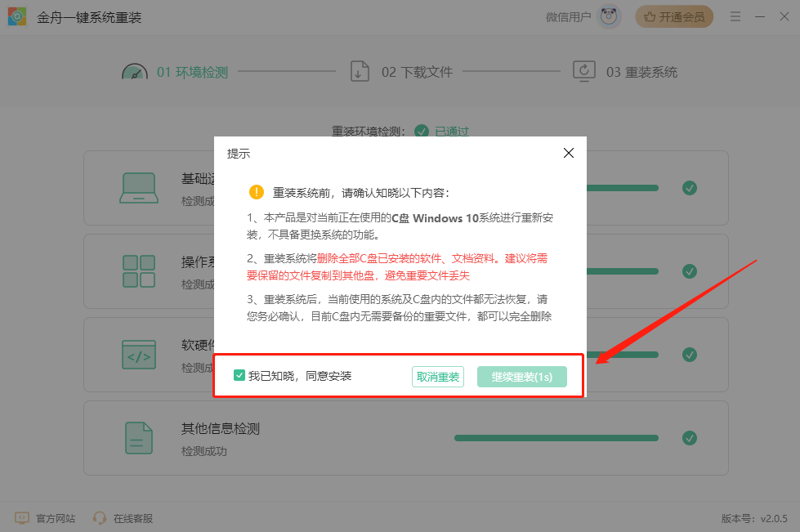The image size is (800, 532).
Task: Click the 已通过 status text
Action: pos(452,132)
